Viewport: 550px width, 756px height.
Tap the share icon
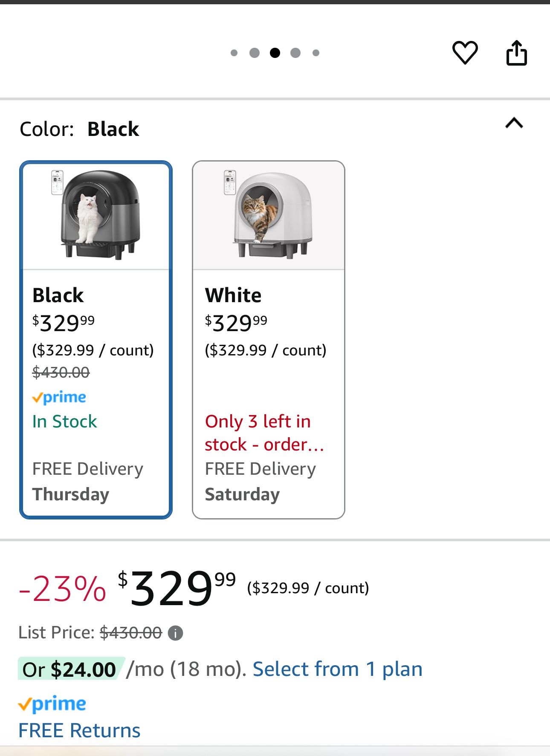click(516, 53)
